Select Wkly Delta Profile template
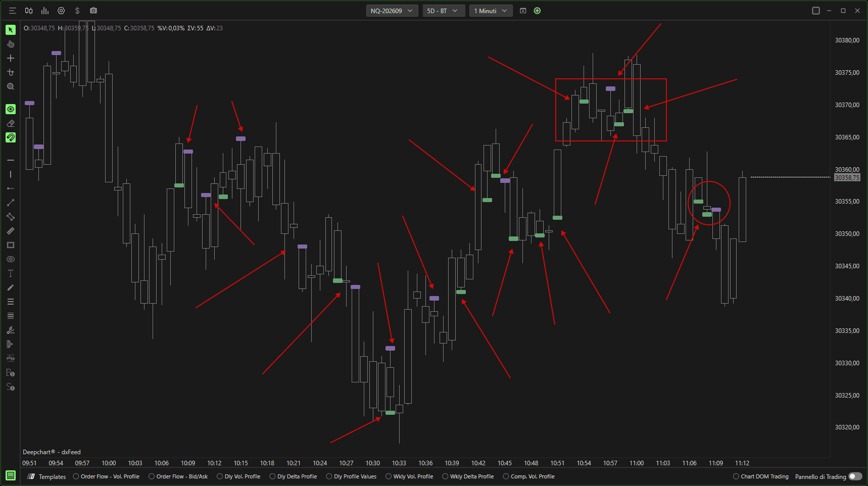The width and height of the screenshot is (868, 486). click(468, 476)
